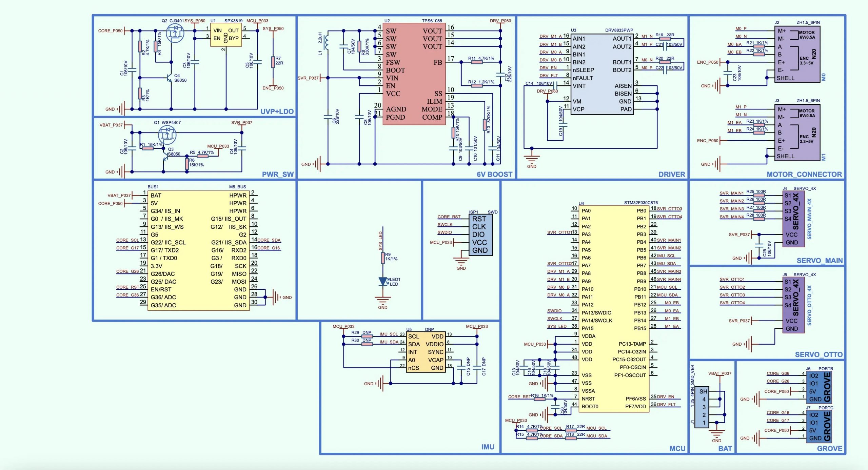The width and height of the screenshot is (868, 470).
Task: Select the DRIVER section label
Action: 672,174
